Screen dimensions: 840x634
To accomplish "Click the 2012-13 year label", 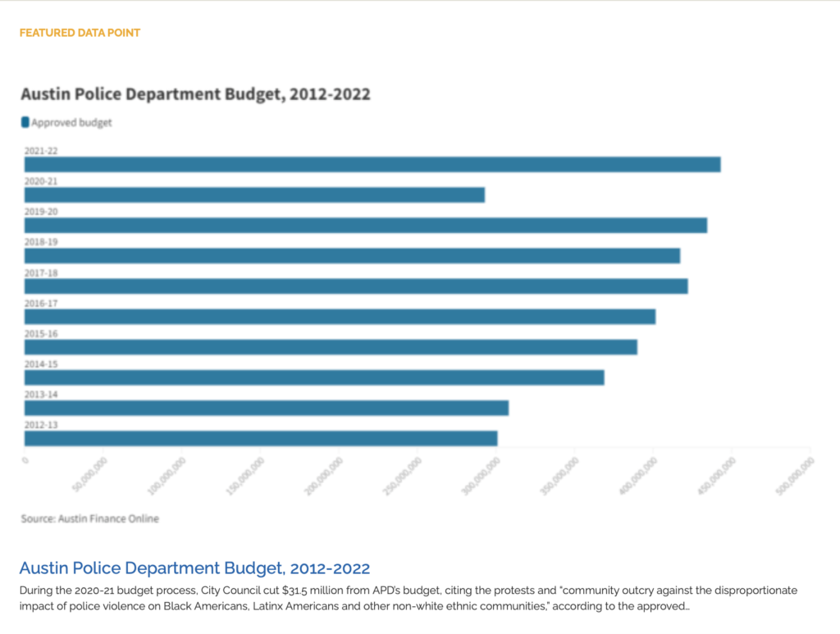I will pos(41,425).
